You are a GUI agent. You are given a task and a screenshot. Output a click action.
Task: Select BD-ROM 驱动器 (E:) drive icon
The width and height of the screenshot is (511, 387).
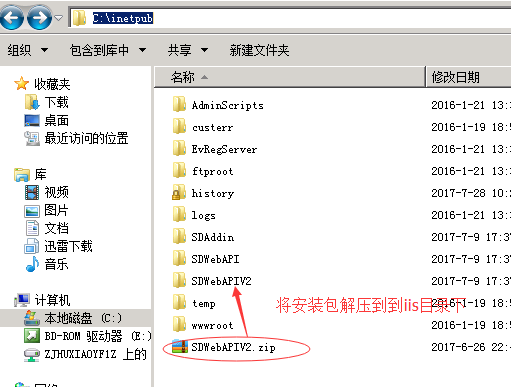coord(32,336)
